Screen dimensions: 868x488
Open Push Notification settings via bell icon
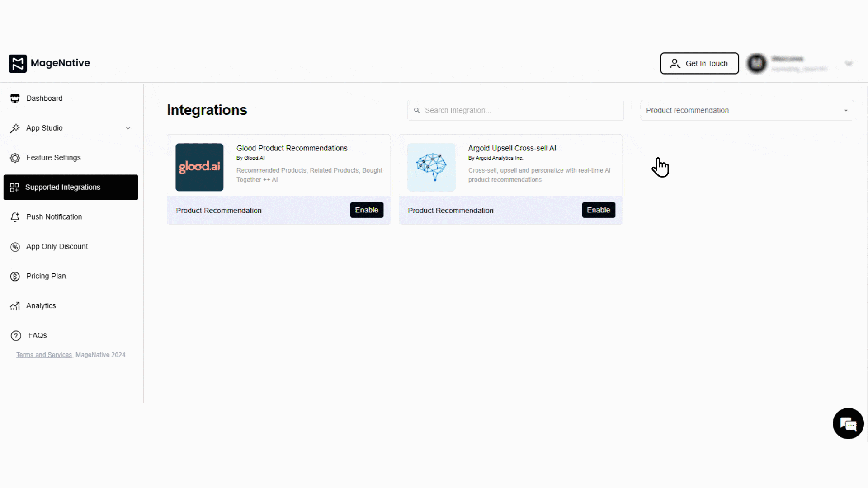click(x=15, y=217)
